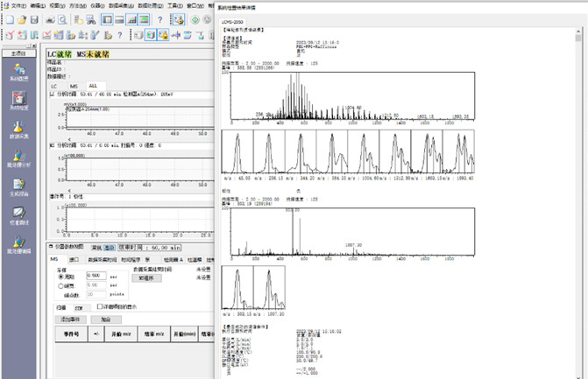Click the 事件号 column header
The image size is (588, 379).
click(71, 333)
